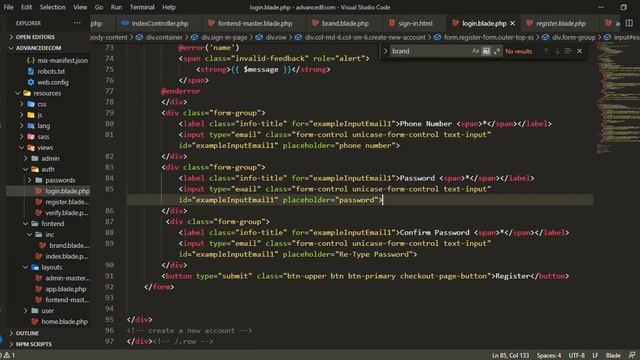
Task: Open the Go menu
Action: [x=99, y=7]
